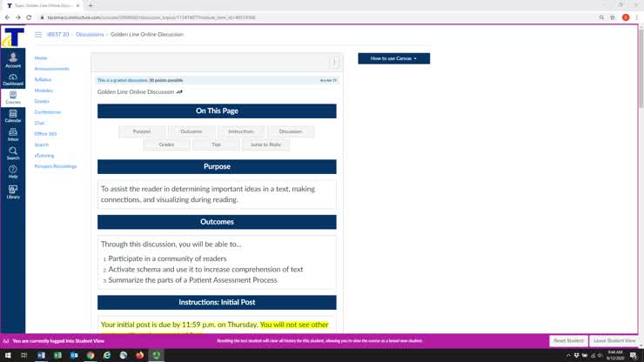Click the IBEST 20 breadcrumb link
This screenshot has width=644, height=362.
pyautogui.click(x=58, y=35)
